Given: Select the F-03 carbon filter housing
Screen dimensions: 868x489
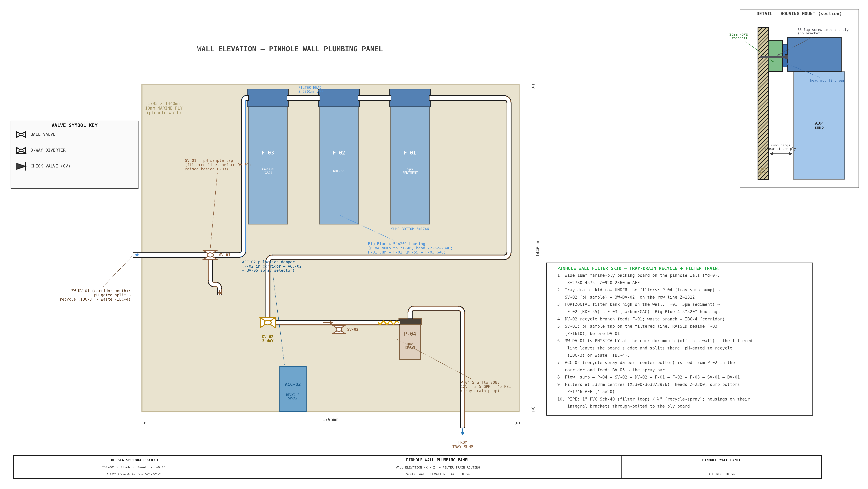Looking at the screenshot, I should click(268, 165).
